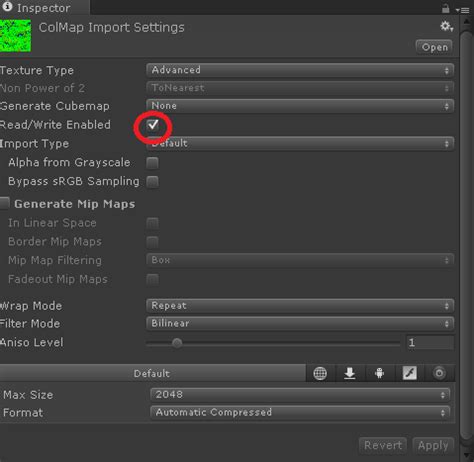Select the Standalone platform download-arrow icon

click(349, 373)
